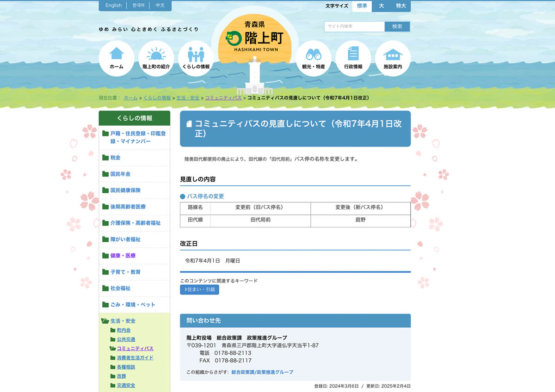Click the 田代線 route cell
The width and height of the screenshot is (555, 392).
point(195,220)
